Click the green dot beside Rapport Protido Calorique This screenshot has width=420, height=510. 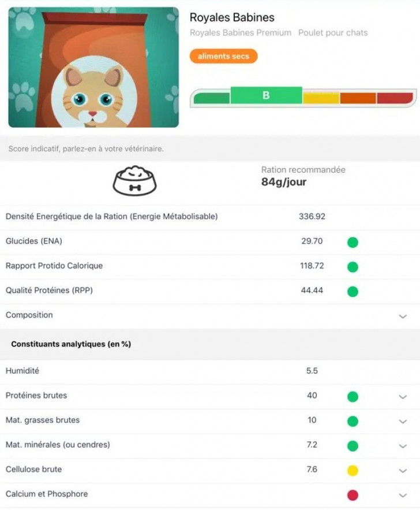point(352,267)
